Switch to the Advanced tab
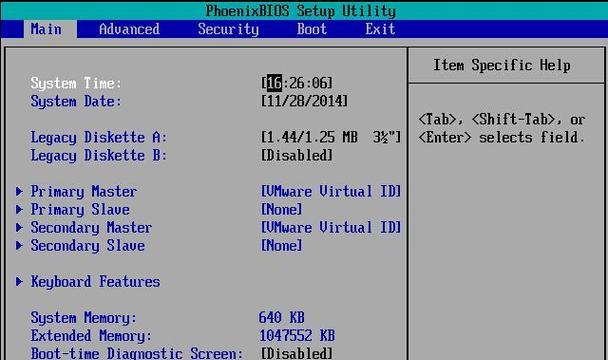 [x=129, y=29]
